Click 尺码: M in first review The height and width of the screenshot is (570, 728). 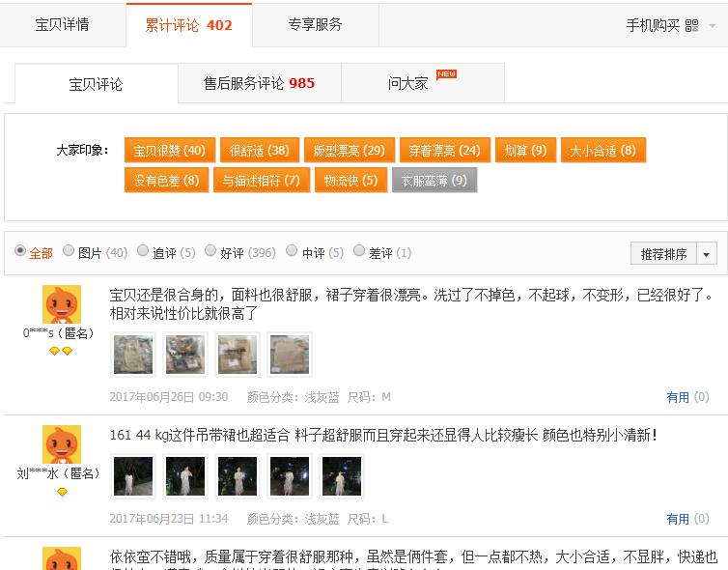click(369, 397)
